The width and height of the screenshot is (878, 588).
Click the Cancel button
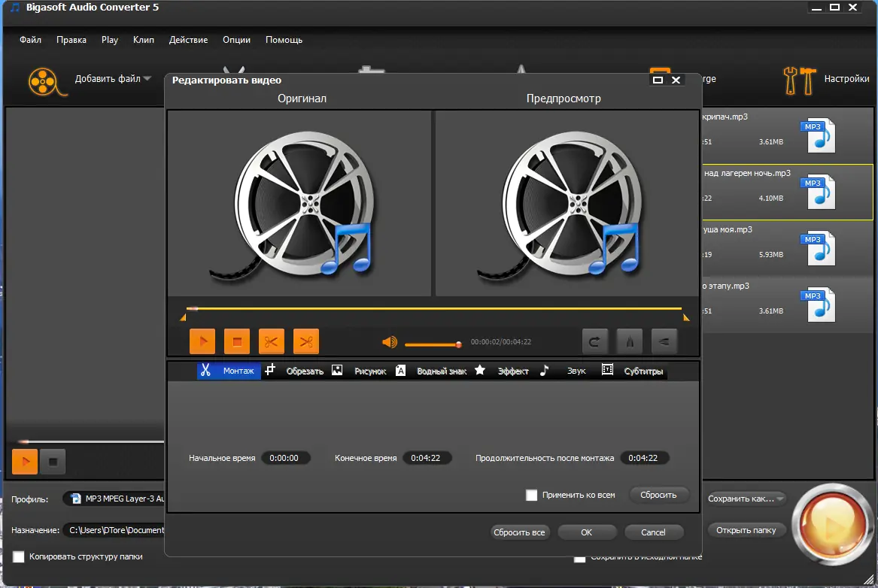click(653, 532)
